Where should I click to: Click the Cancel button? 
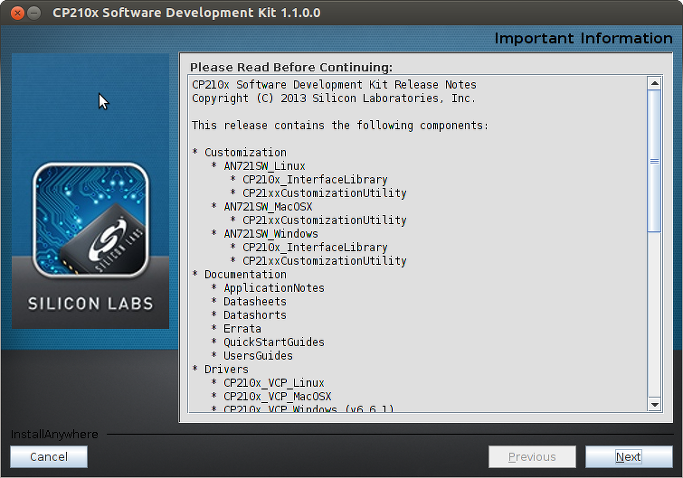click(x=49, y=456)
